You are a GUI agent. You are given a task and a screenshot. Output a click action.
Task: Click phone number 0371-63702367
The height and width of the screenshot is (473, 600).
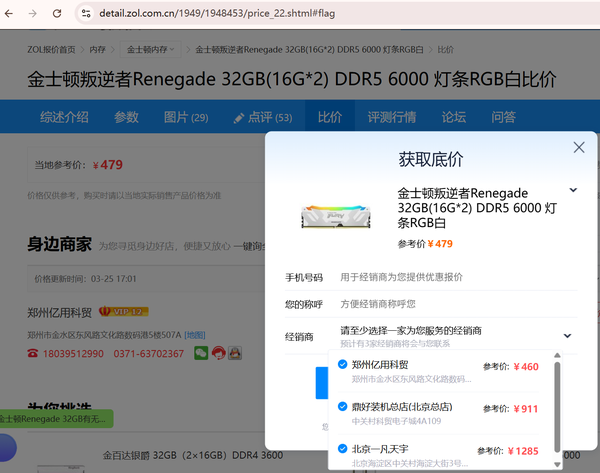pyautogui.click(x=148, y=354)
